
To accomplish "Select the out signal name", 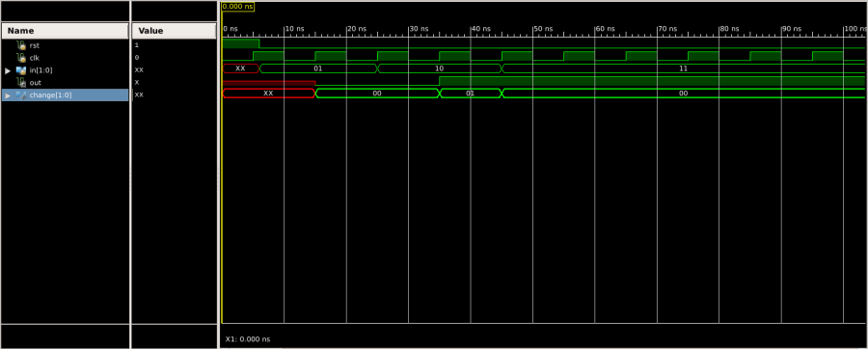I will click(x=36, y=83).
